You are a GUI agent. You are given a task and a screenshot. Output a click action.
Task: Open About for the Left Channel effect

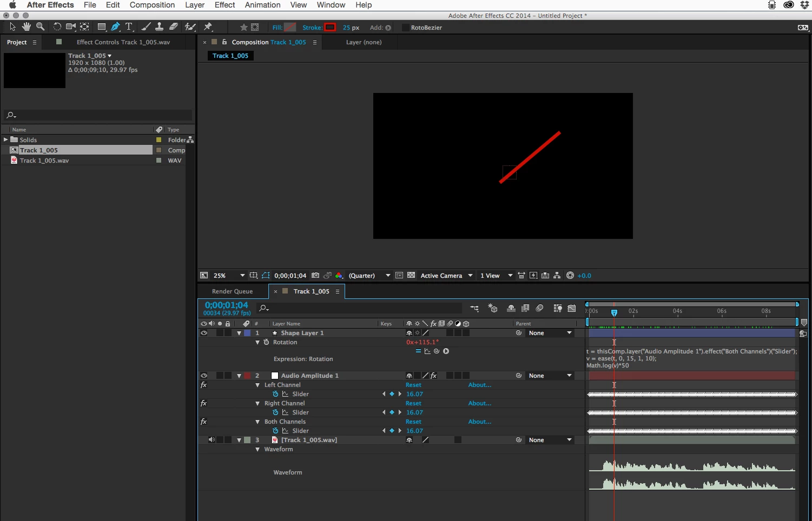(x=480, y=385)
